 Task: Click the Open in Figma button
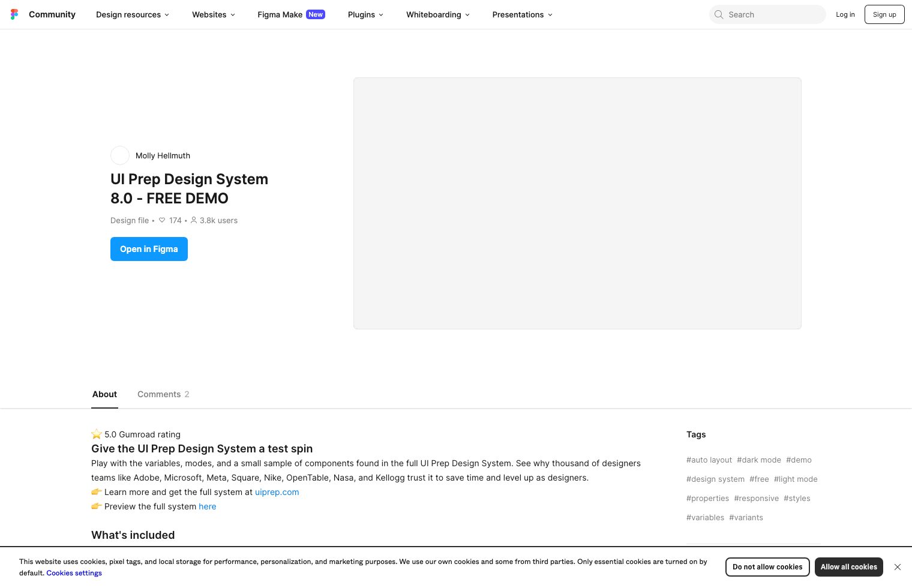tap(149, 248)
